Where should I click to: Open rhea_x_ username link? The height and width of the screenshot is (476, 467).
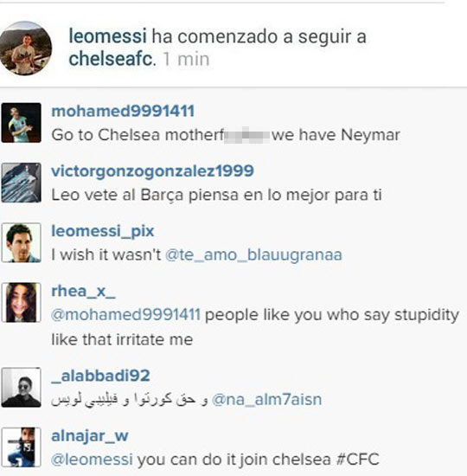(83, 292)
